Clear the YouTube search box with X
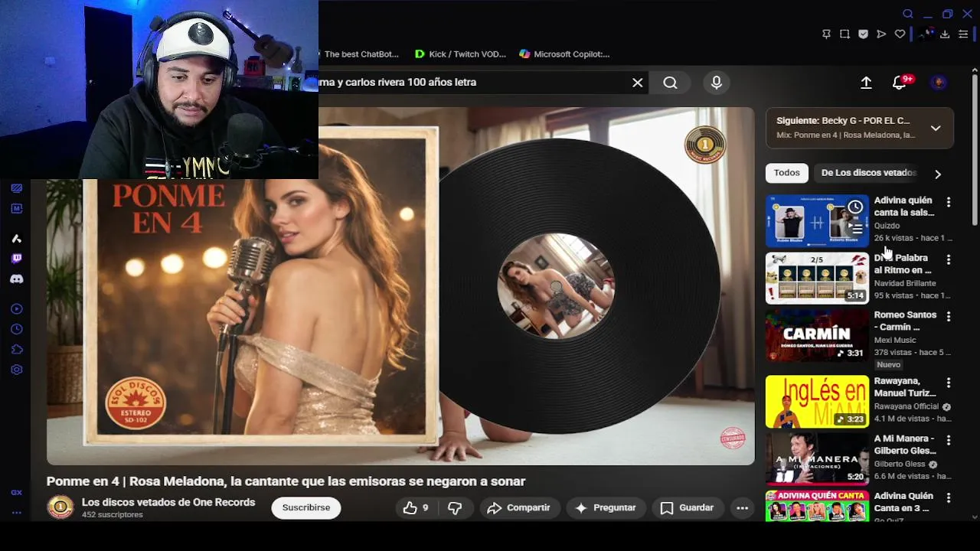This screenshot has height=551, width=980. tap(638, 83)
